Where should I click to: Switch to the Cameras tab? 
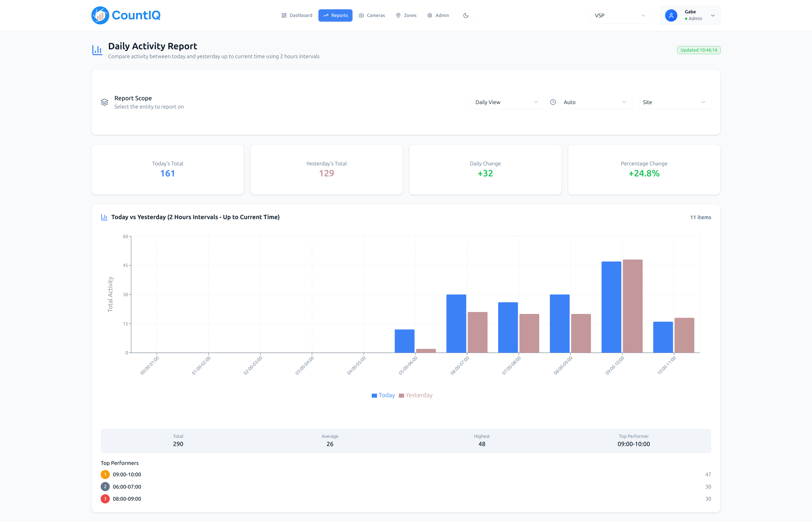point(372,15)
